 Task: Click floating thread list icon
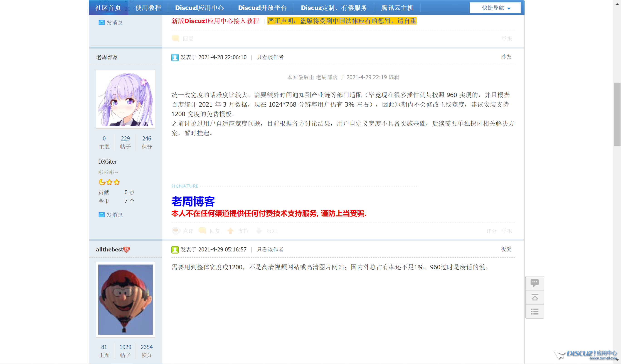(535, 312)
